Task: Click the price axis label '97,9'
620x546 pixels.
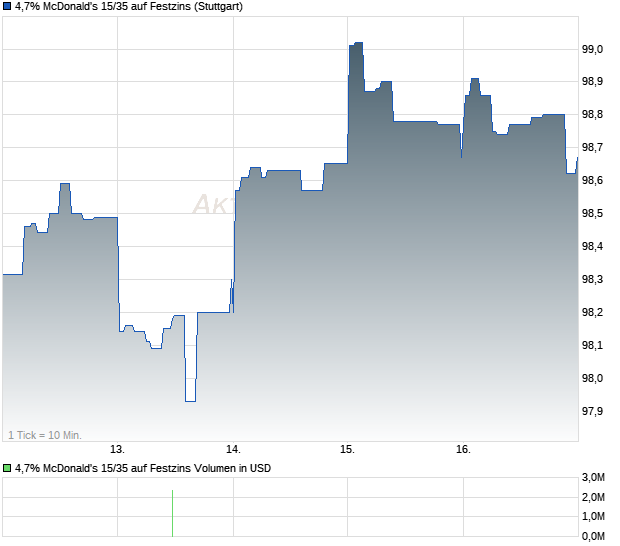Action: [x=592, y=411]
